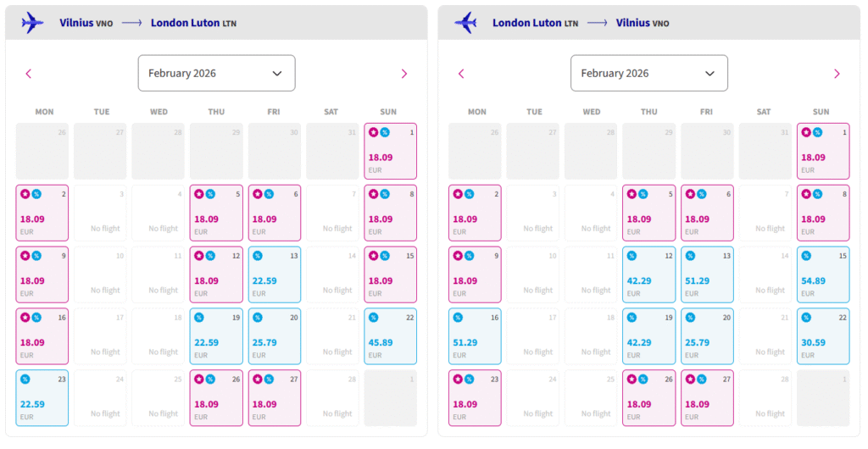The height and width of the screenshot is (449, 868).
Task: Open return February 2026 month dropdown
Action: point(648,74)
